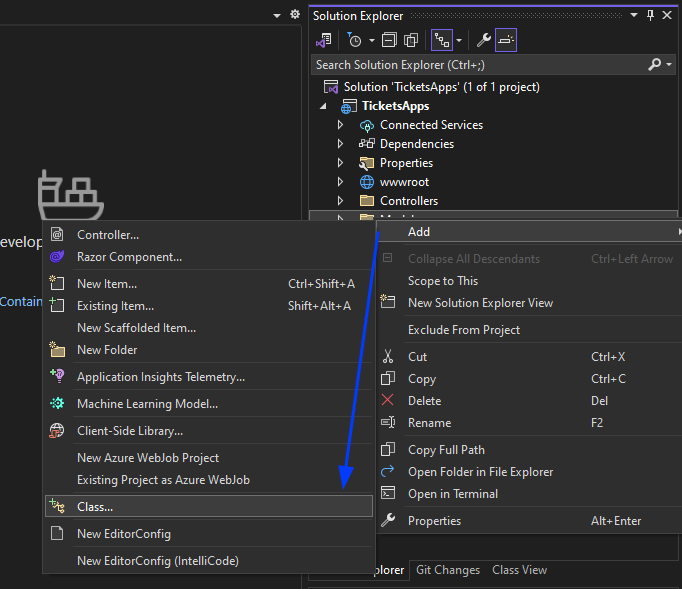Open the Pending Changes Filter dropdown arrow
Screen dimensions: 682x589
click(371, 41)
